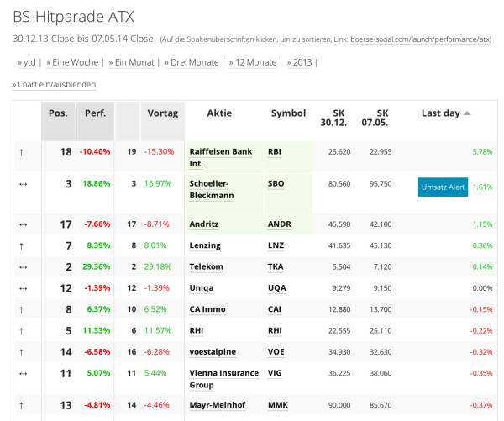
Task: Click the up arrow icon beside Lenzing position
Action: click(x=22, y=245)
